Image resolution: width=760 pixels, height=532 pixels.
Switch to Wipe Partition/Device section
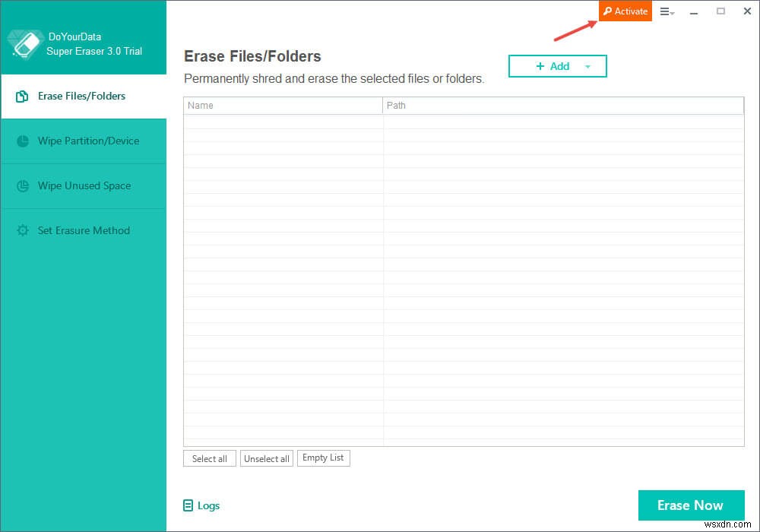click(89, 141)
